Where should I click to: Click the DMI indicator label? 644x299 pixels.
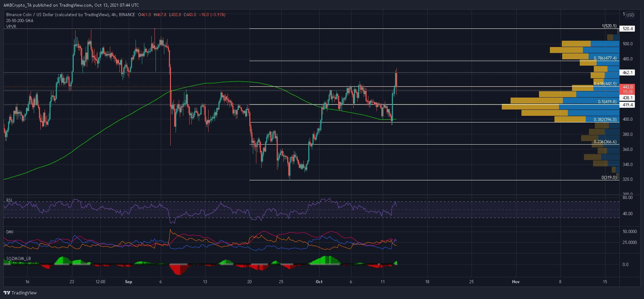(x=9, y=232)
